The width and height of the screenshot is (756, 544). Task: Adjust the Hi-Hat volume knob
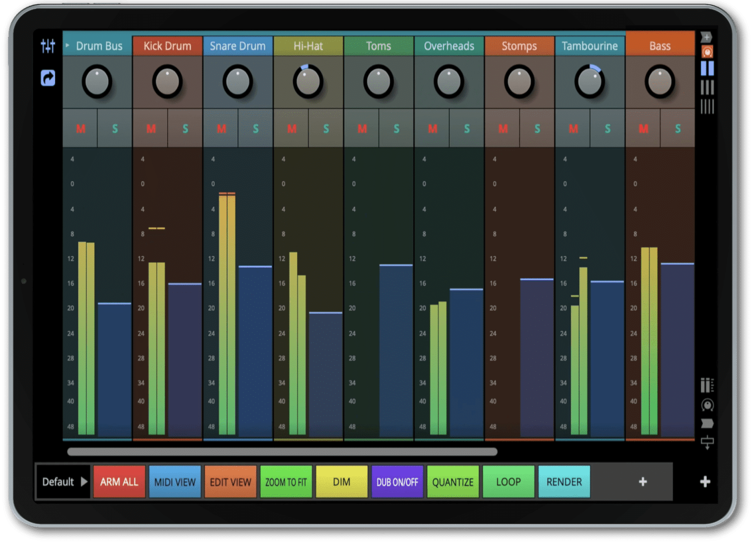click(308, 83)
